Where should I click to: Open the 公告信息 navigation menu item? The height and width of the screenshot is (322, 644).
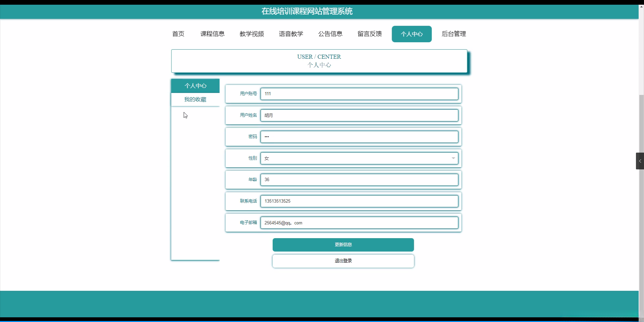point(330,34)
